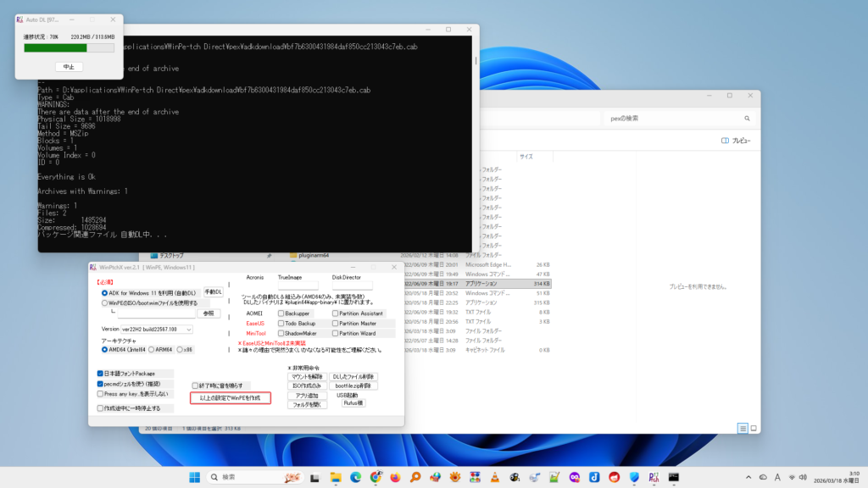Toggle the プレビュー pane in Explorer
The height and width of the screenshot is (488, 868).
[736, 140]
